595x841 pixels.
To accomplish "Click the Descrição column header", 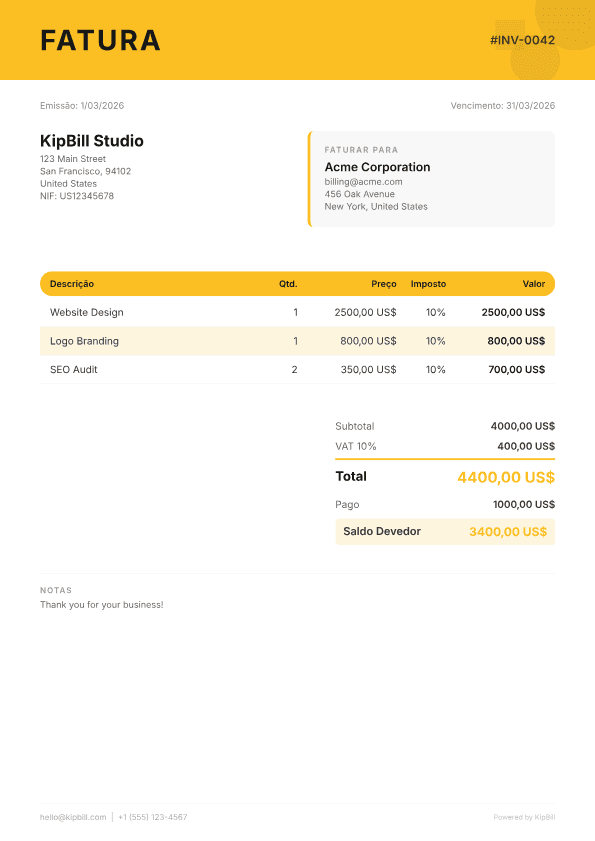I will (x=72, y=284).
